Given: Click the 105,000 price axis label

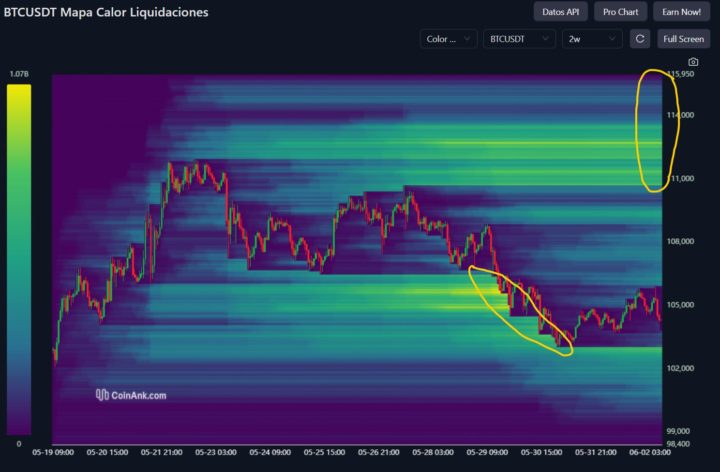Looking at the screenshot, I should click(681, 305).
